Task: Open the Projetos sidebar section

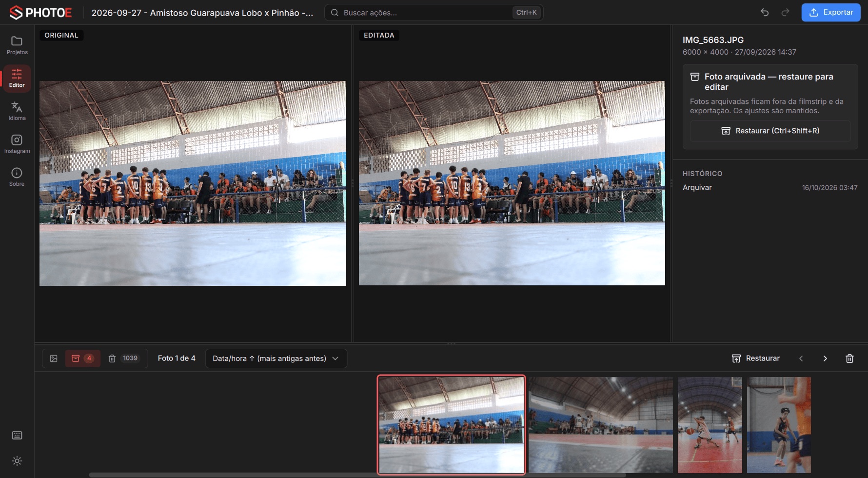Action: coord(17,45)
